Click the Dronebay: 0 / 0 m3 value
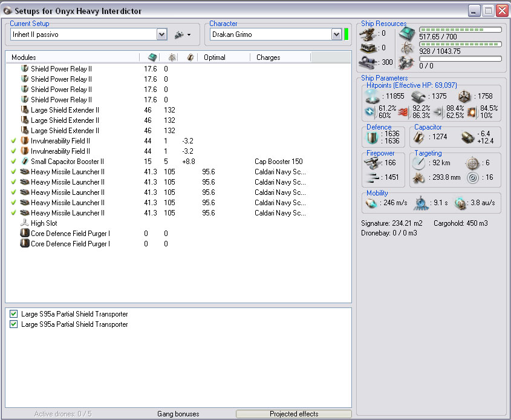Viewport: 511px width, 420px height. pyautogui.click(x=389, y=233)
